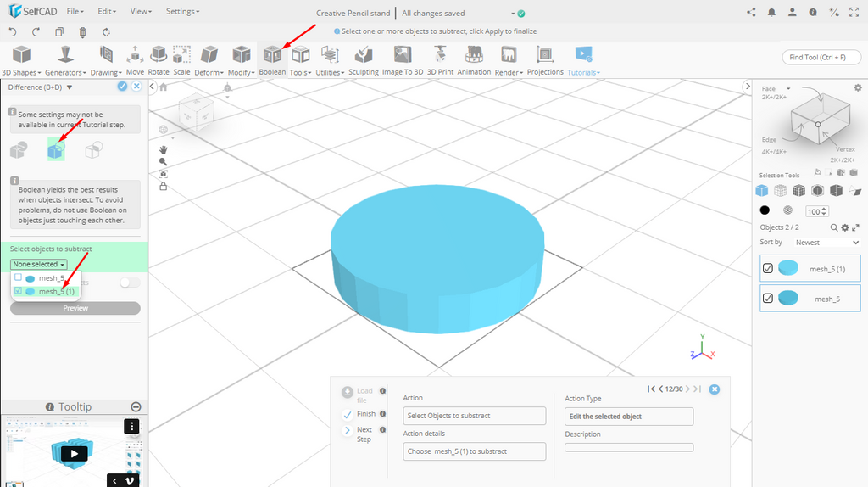Open the Drawing tool menu
868x487 pixels.
(106, 61)
